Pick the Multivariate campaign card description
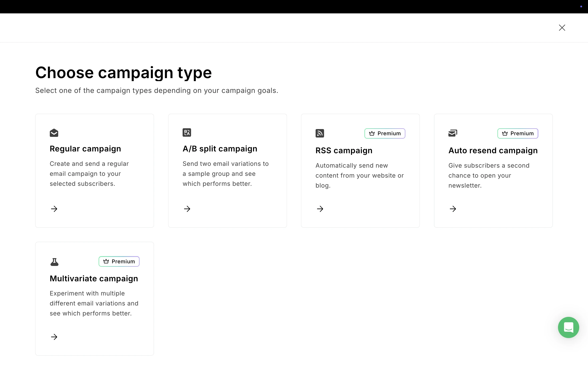 94,303
